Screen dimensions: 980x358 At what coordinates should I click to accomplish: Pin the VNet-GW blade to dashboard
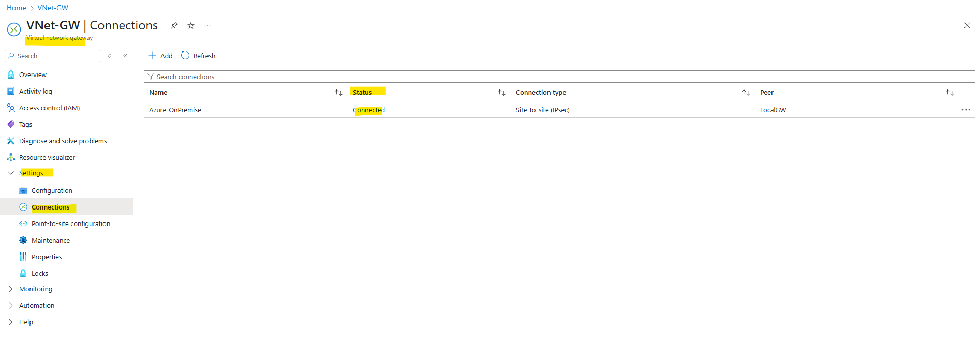(x=174, y=25)
